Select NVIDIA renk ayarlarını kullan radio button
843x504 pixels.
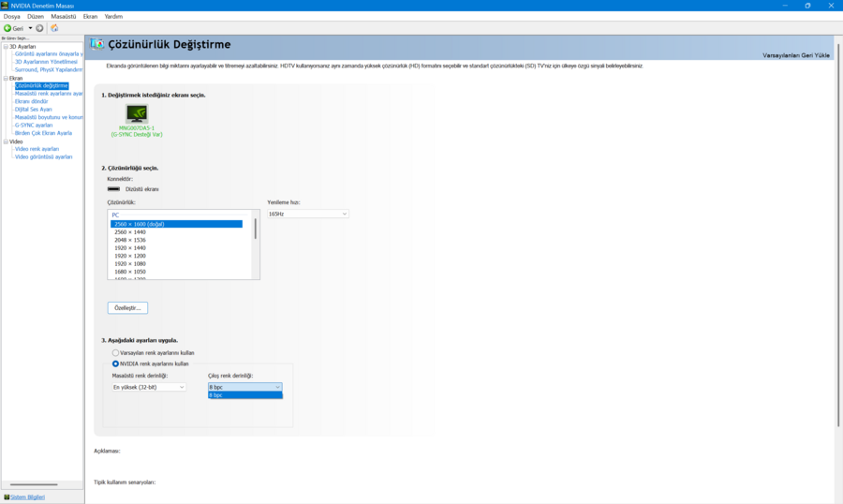115,363
